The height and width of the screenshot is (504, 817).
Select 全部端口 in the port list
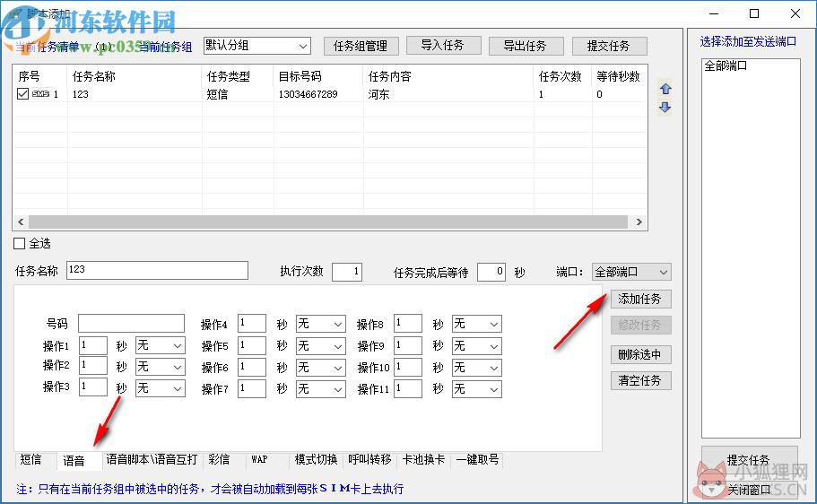click(726, 65)
